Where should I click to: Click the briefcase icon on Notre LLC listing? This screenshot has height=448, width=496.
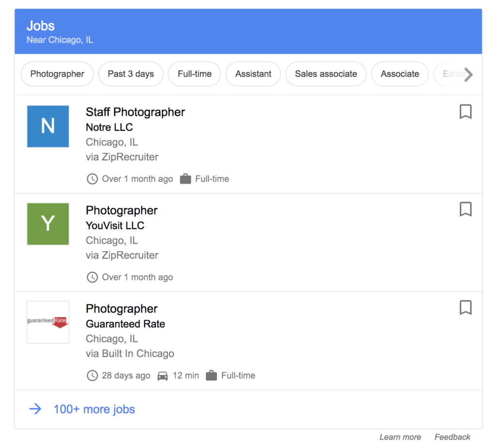pyautogui.click(x=185, y=179)
